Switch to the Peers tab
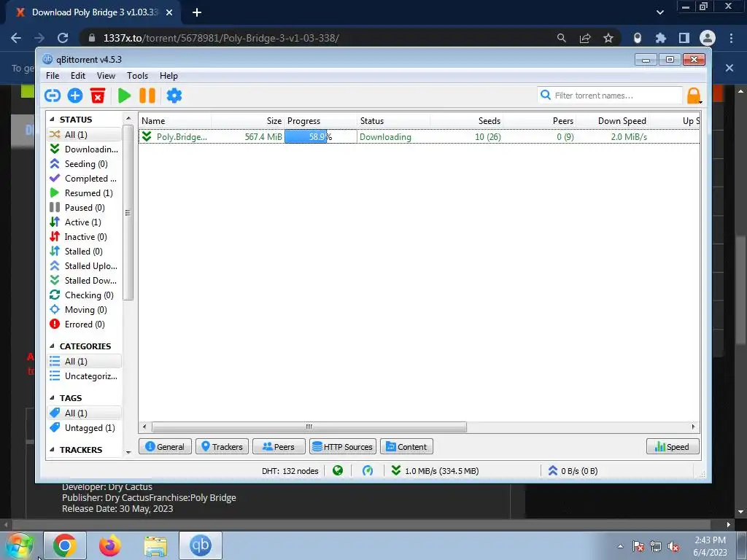Screen dimensions: 747x560 (x=279, y=447)
